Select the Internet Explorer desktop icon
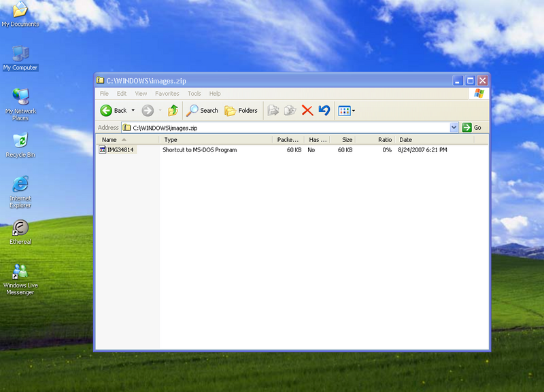The image size is (544, 392). [20, 192]
